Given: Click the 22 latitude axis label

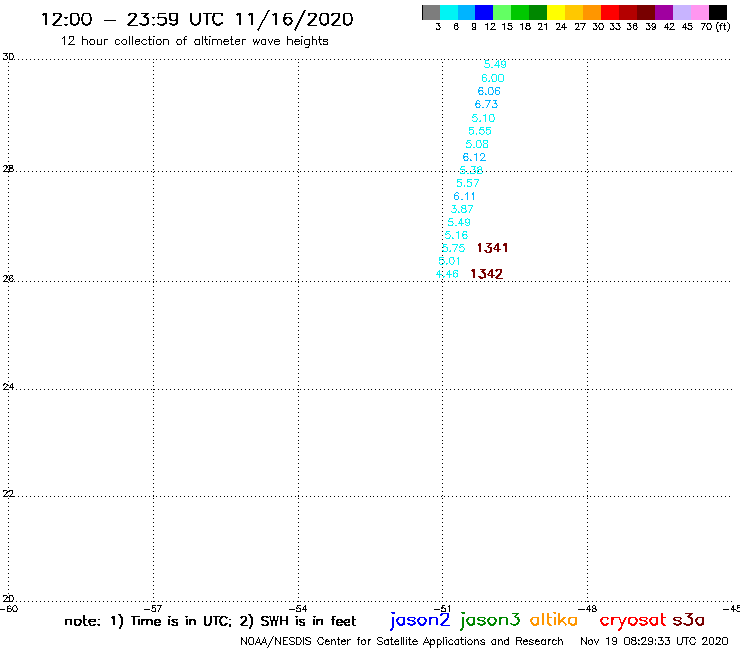Looking at the screenshot, I should point(8,494).
